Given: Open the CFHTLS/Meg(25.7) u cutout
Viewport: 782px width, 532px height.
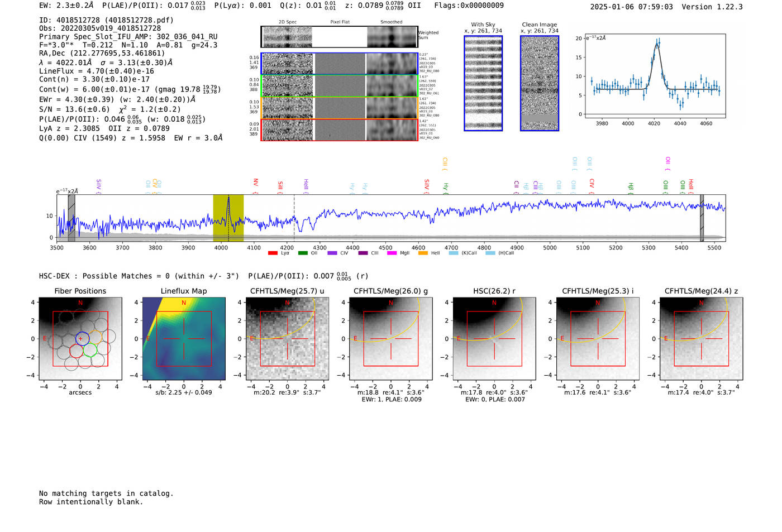Looking at the screenshot, I should point(287,338).
